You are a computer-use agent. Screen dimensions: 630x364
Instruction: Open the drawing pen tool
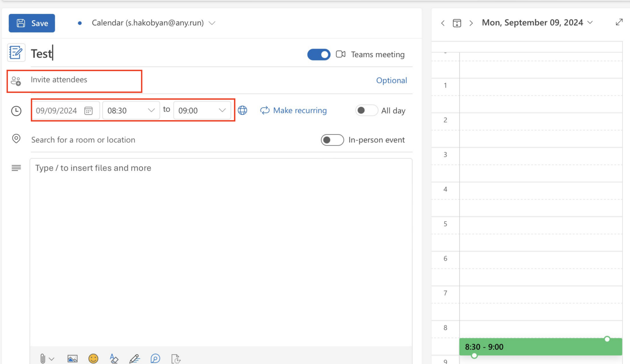(134, 358)
